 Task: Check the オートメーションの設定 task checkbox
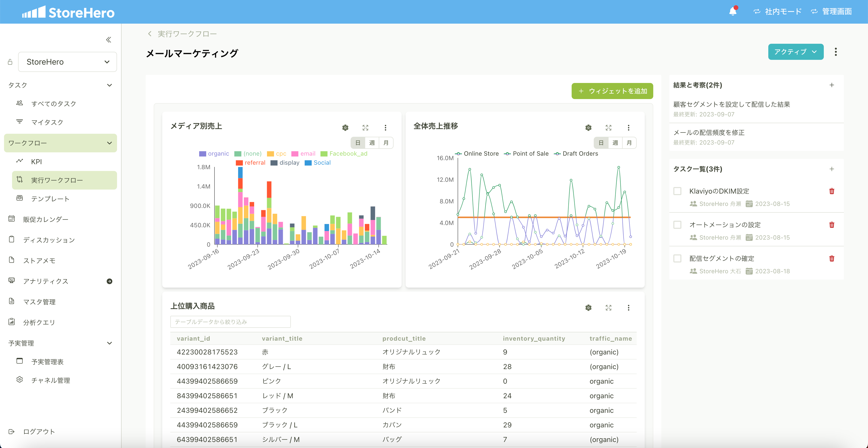click(677, 225)
